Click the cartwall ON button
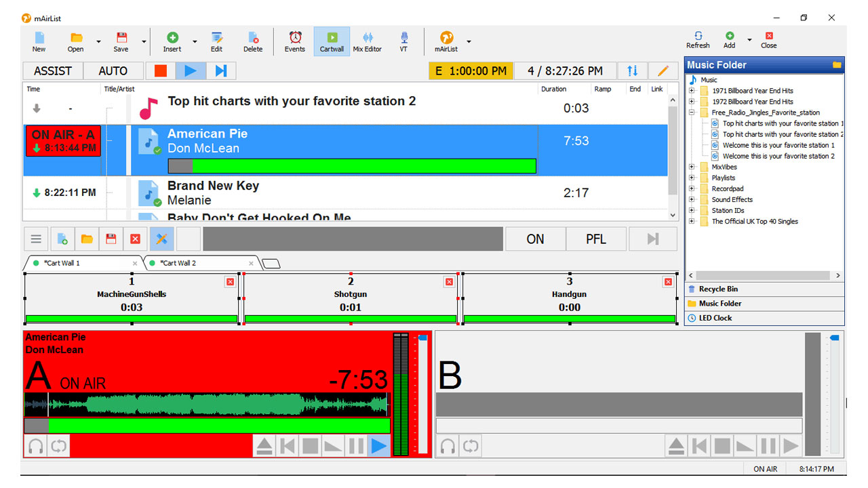Viewport: 868px width, 488px height. pos(535,239)
